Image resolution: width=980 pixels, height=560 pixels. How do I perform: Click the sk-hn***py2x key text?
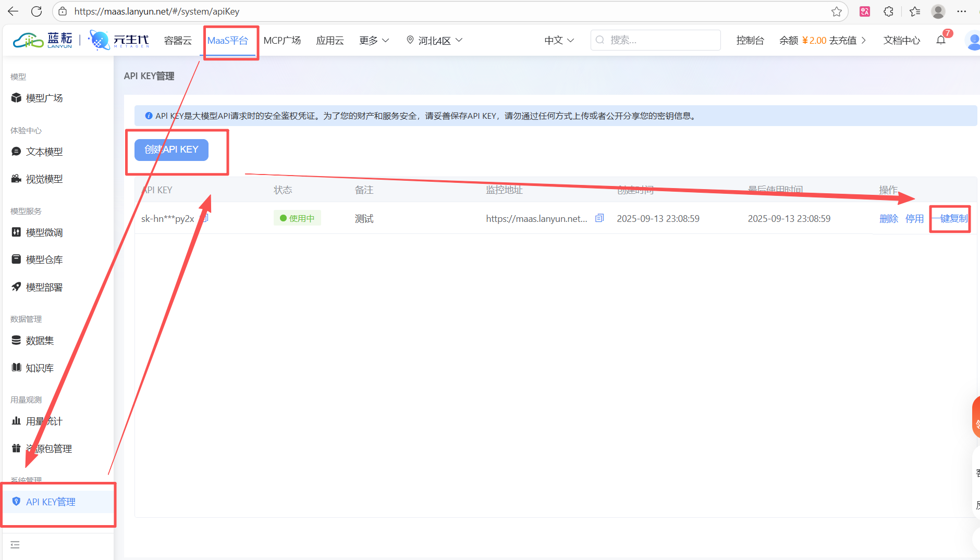coord(168,219)
